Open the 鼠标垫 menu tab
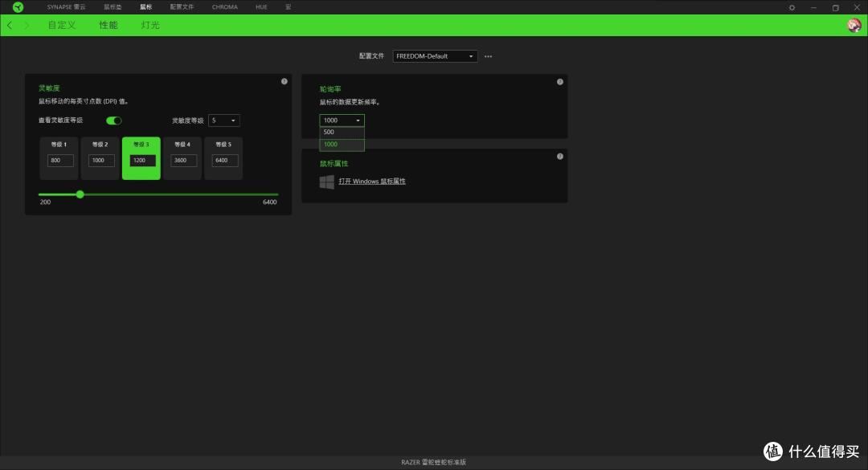Image resolution: width=868 pixels, height=470 pixels. click(113, 7)
